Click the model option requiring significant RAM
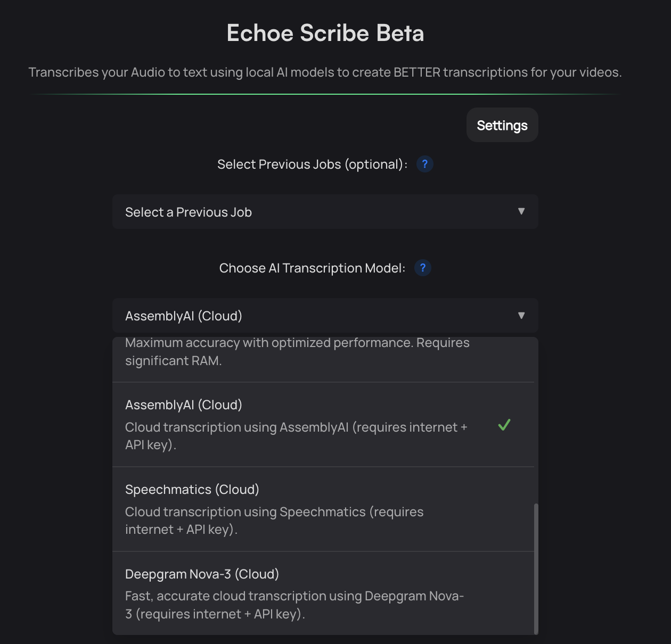671x644 pixels. [297, 351]
